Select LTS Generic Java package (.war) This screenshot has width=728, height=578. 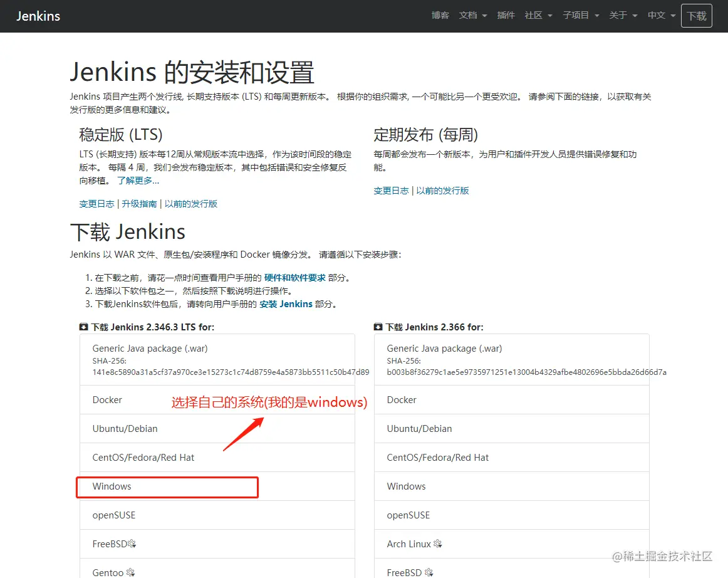(217, 359)
